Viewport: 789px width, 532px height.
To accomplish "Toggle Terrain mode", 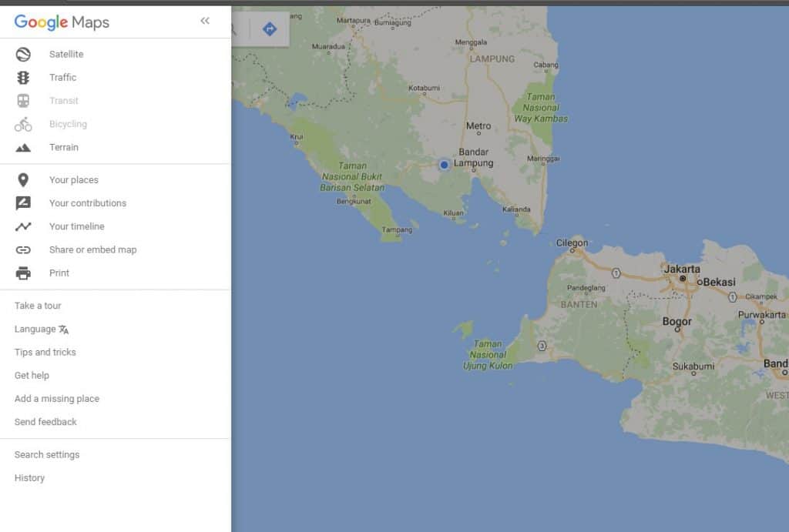I will 64,147.
